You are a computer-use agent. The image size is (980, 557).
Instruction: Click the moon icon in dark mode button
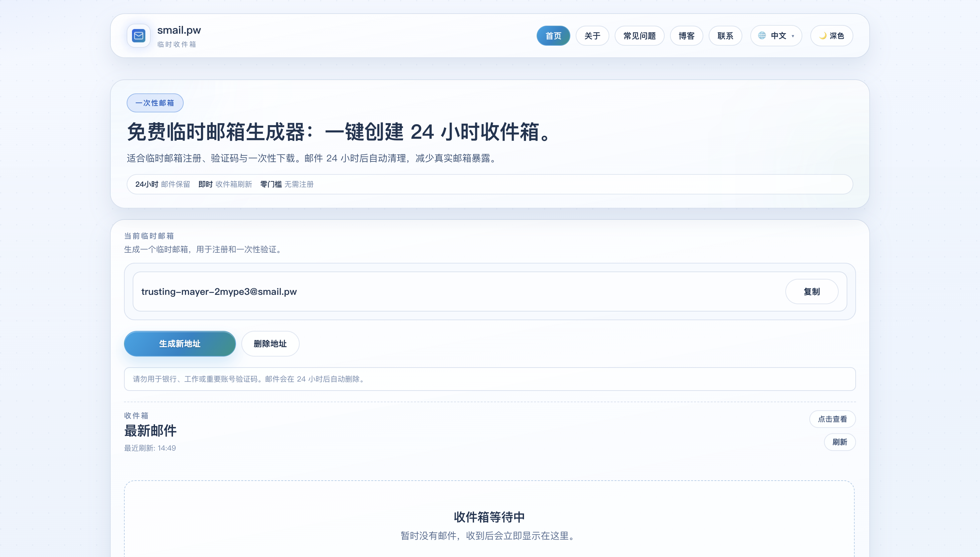[x=823, y=36]
